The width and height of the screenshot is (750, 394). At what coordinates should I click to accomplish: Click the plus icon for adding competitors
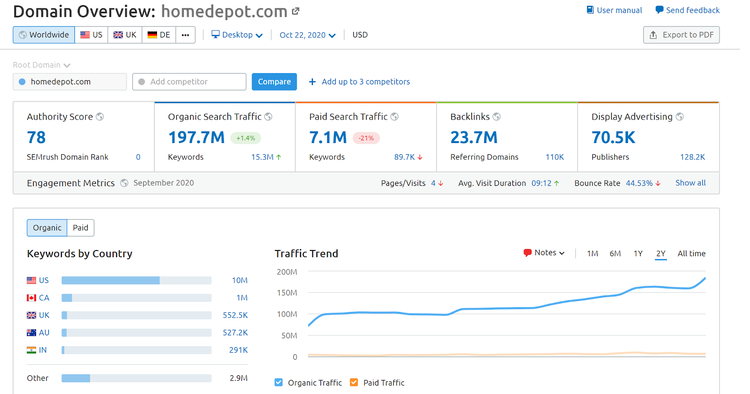pyautogui.click(x=312, y=82)
